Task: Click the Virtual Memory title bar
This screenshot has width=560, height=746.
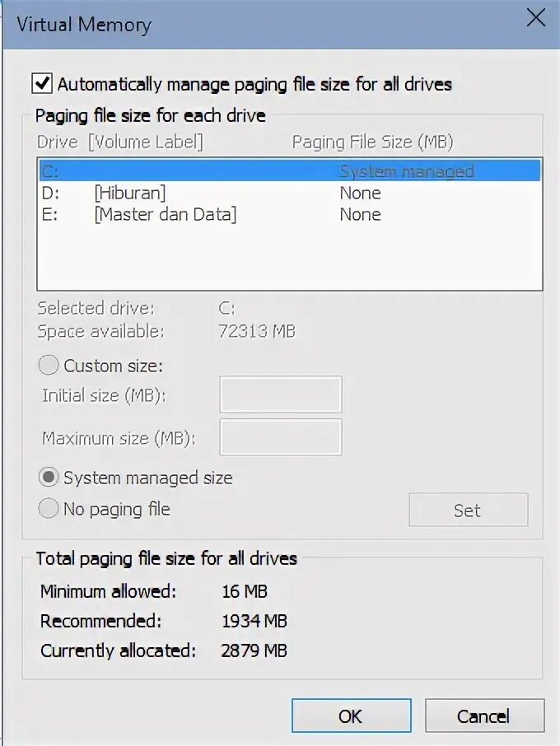Action: click(247, 23)
